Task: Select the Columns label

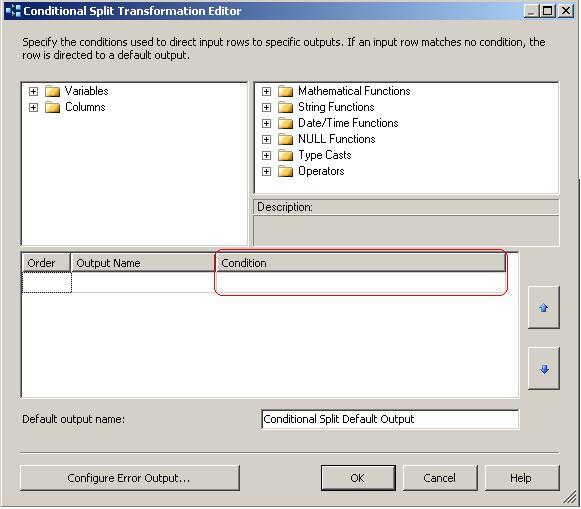Action: pos(85,107)
